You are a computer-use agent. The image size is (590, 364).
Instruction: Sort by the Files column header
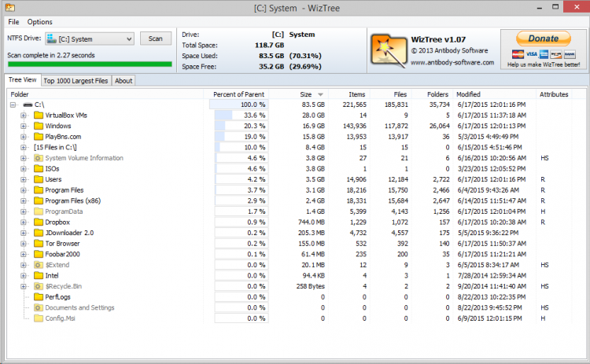click(x=400, y=94)
